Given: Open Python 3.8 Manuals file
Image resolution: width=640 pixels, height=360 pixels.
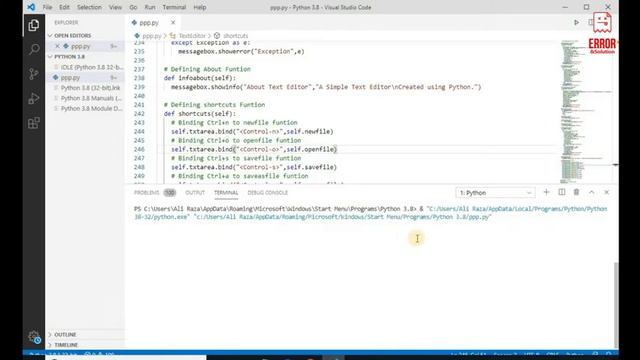Looking at the screenshot, I should coord(85,98).
